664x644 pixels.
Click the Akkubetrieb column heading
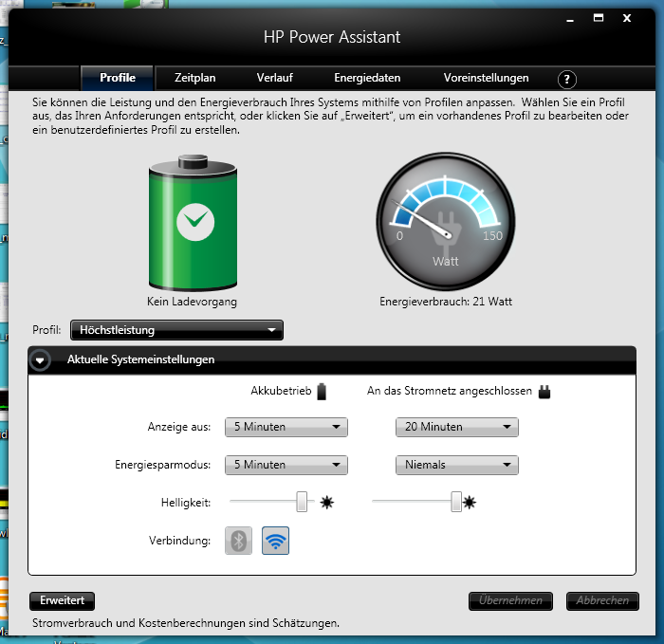point(281,391)
